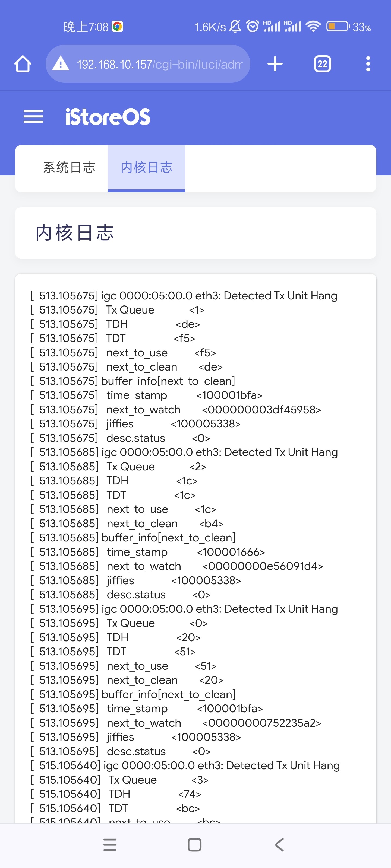The width and height of the screenshot is (391, 868).
Task: Click the next_to_watch 000000003df45958 log line
Action: (176, 409)
